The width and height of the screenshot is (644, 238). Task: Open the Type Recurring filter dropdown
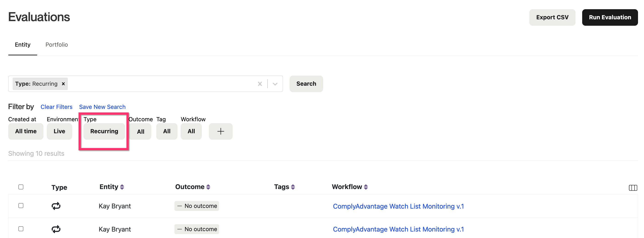click(104, 131)
